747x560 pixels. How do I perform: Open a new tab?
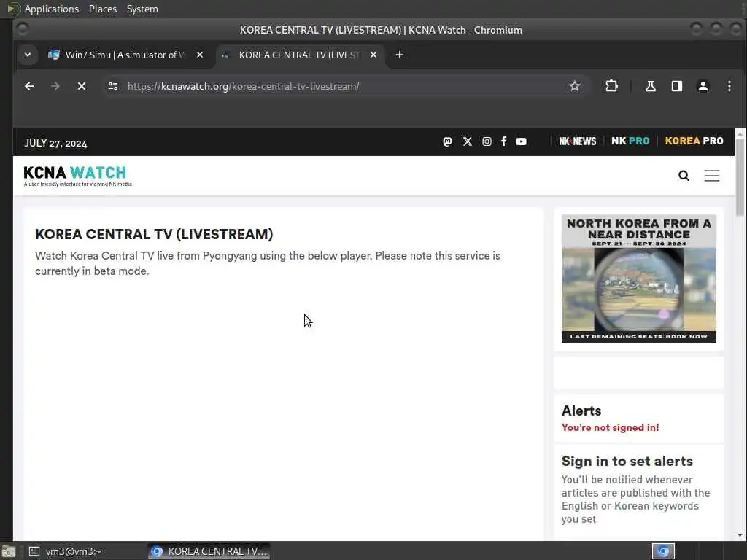coord(400,55)
